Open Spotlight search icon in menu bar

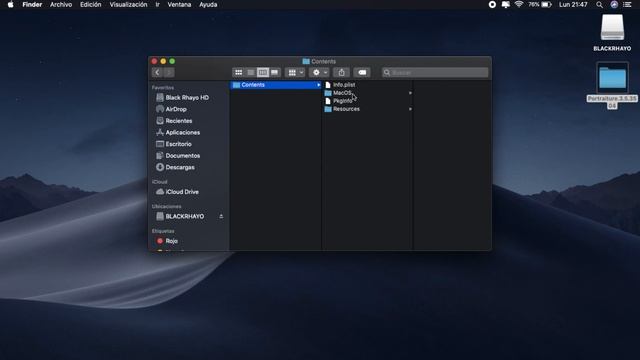pos(599,4)
